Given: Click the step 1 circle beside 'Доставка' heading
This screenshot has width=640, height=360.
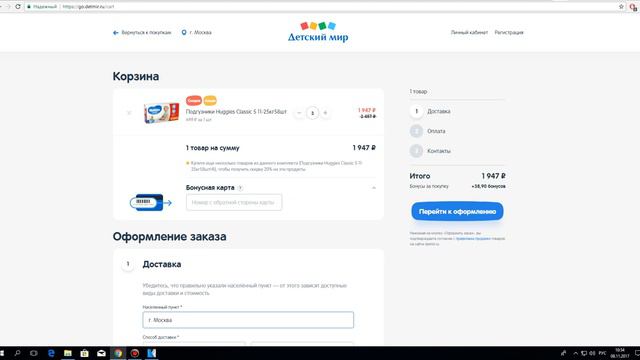Looking at the screenshot, I should pyautogui.click(x=128, y=264).
